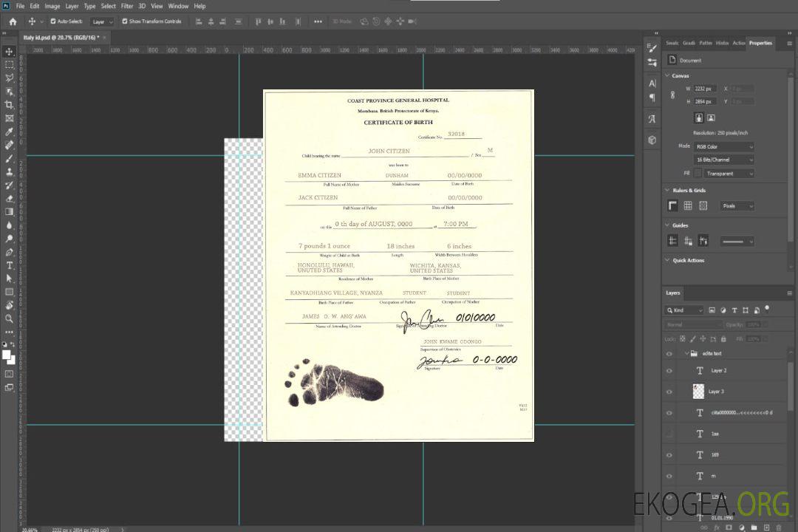Hide the '169' text layer

pos(669,455)
